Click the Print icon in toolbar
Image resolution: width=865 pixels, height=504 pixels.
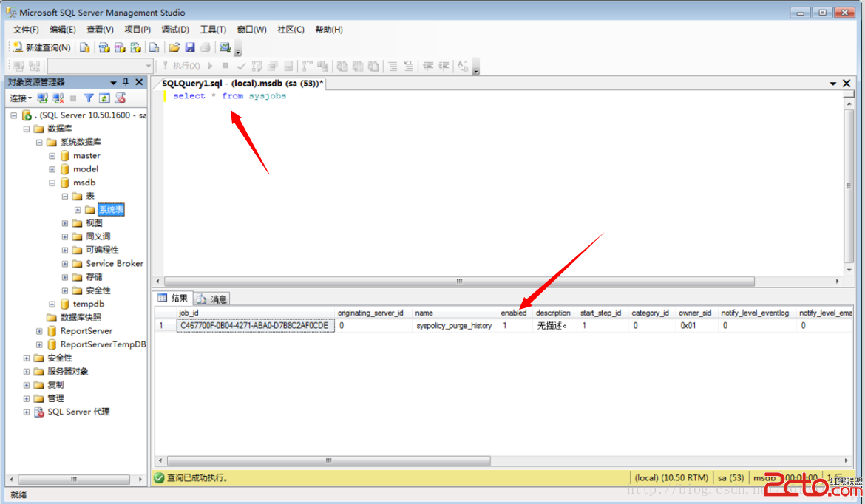pyautogui.click(x=206, y=47)
